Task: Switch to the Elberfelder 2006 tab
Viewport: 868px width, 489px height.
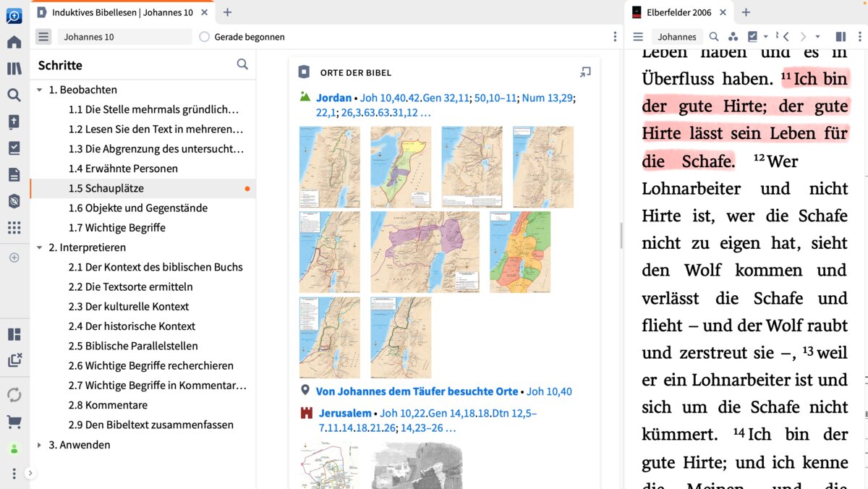Action: [678, 12]
